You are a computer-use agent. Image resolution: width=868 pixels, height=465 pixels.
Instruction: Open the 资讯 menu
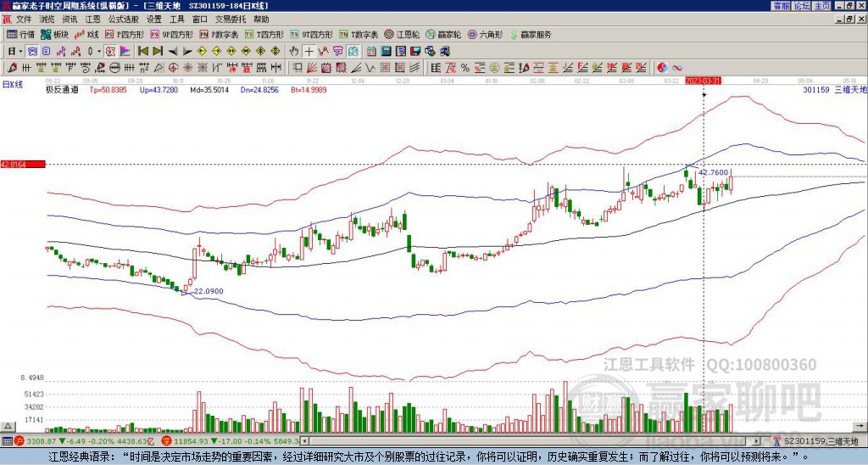(70, 20)
